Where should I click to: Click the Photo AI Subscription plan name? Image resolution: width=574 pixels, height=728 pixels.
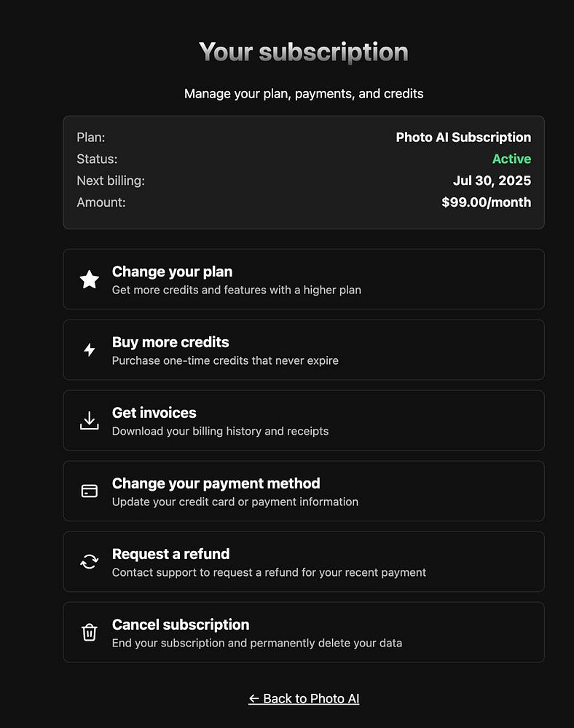[x=463, y=137]
